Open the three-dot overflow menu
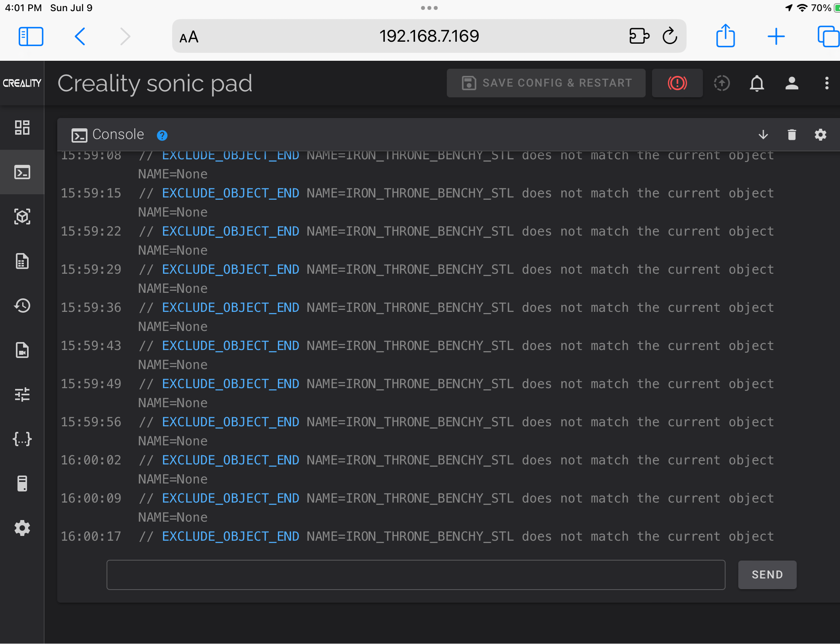This screenshot has height=644, width=840. point(826,83)
